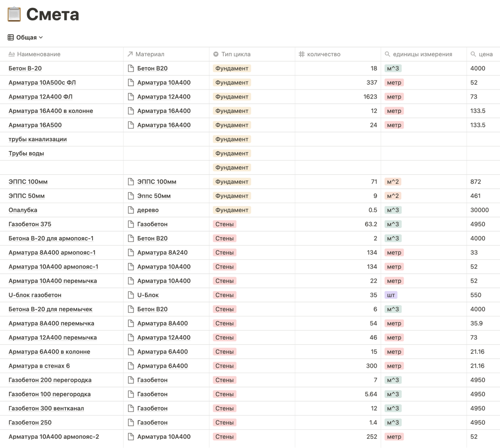500x448 pixels.
Task: Click page icon in Арматура в стенах 6 row
Action: [131, 366]
